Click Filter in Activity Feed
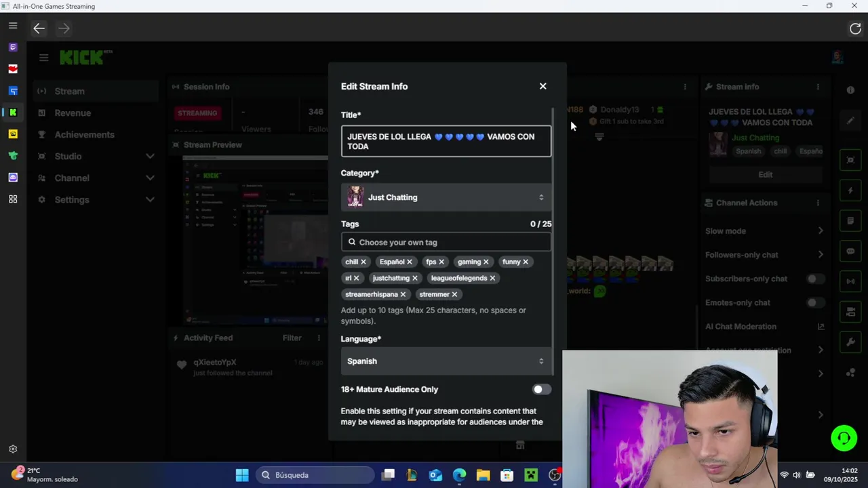 click(x=292, y=338)
